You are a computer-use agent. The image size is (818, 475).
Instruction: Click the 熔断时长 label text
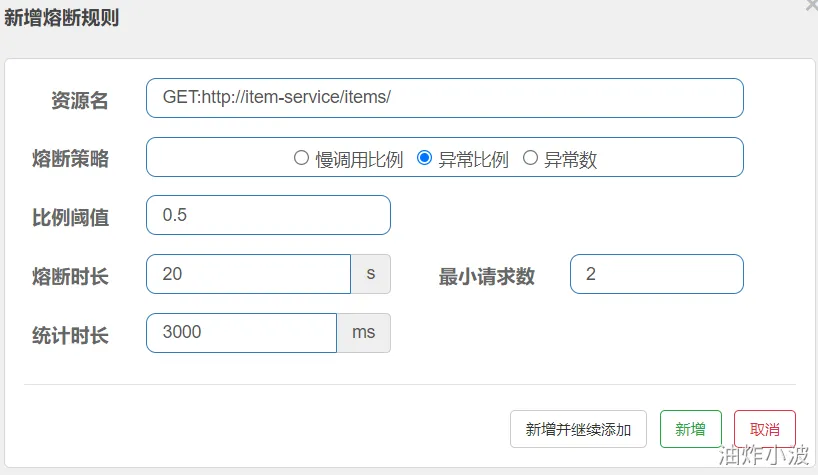70,276
